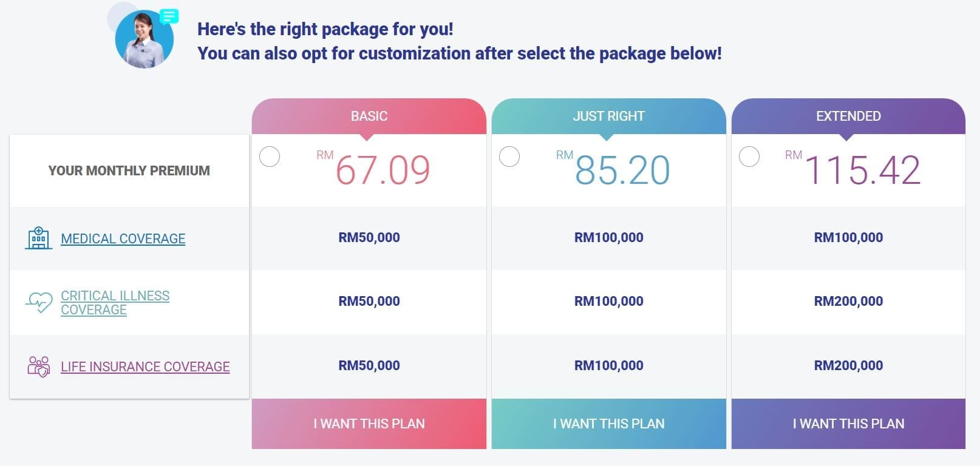The image size is (980, 466).
Task: Click the hospital icon beside Medical Coverage
Action: [38, 238]
